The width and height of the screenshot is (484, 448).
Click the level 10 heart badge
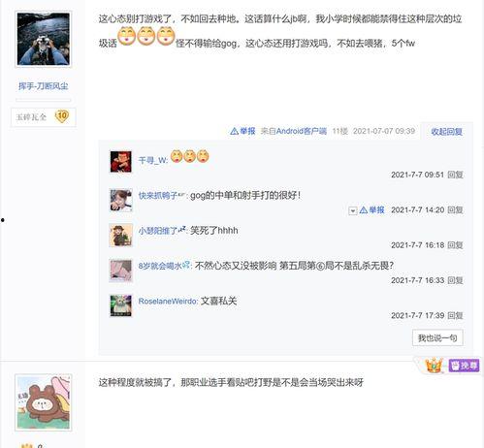click(62, 116)
